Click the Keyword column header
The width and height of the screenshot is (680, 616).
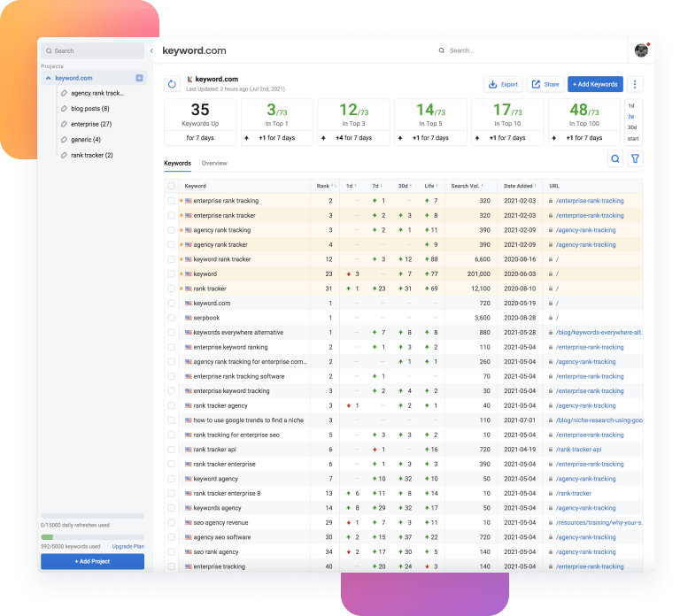tap(195, 186)
